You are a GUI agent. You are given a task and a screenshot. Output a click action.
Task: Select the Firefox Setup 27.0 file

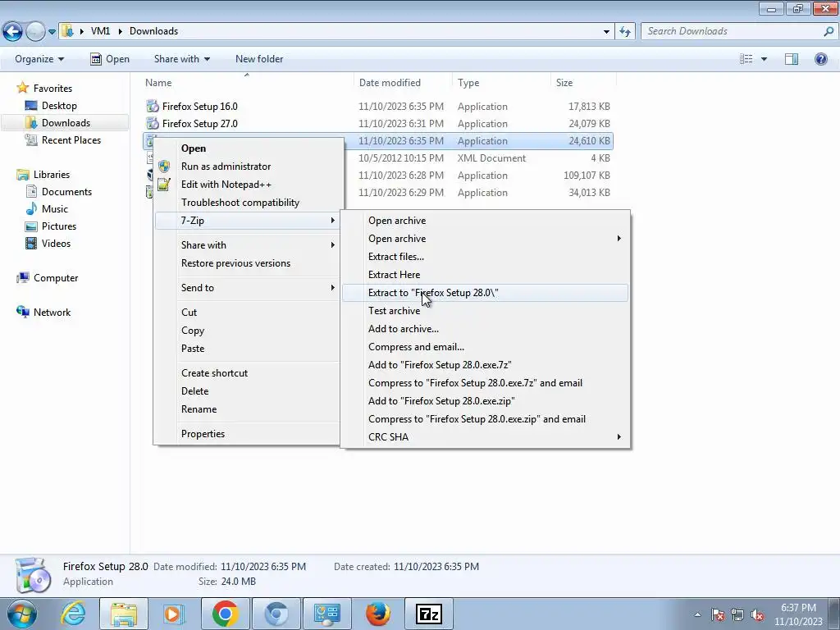pos(377,123)
